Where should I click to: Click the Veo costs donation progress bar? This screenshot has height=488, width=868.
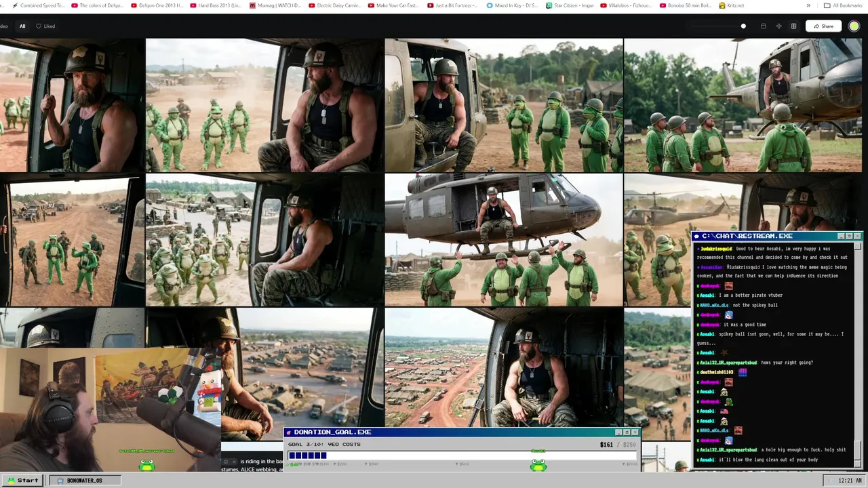[x=462, y=455]
